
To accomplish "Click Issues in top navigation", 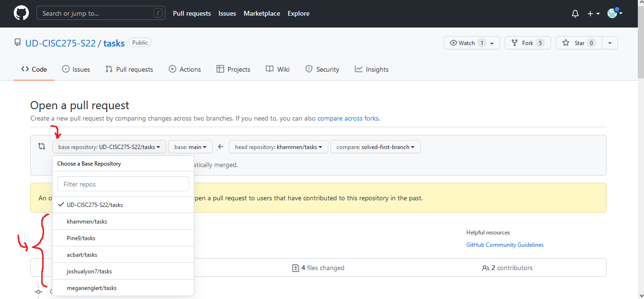I will click(227, 13).
